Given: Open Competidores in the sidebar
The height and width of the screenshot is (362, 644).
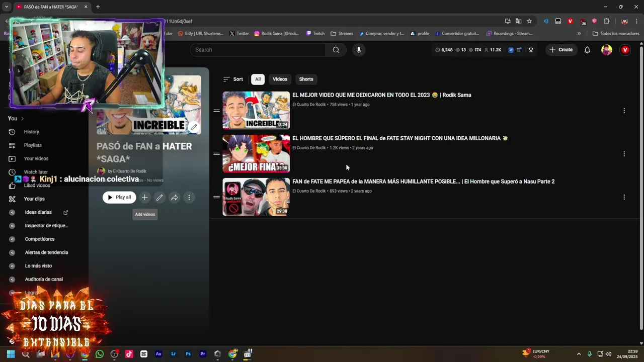Looking at the screenshot, I should pyautogui.click(x=40, y=239).
